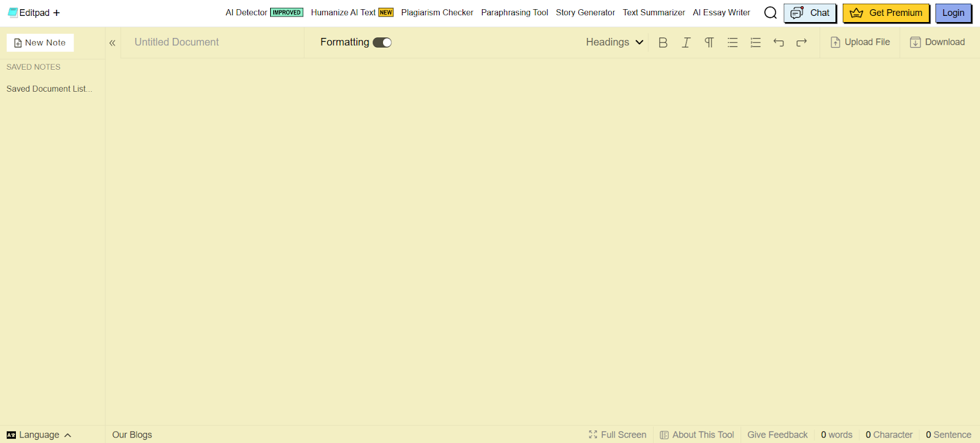Open the Paraphrasing Tool

[514, 12]
